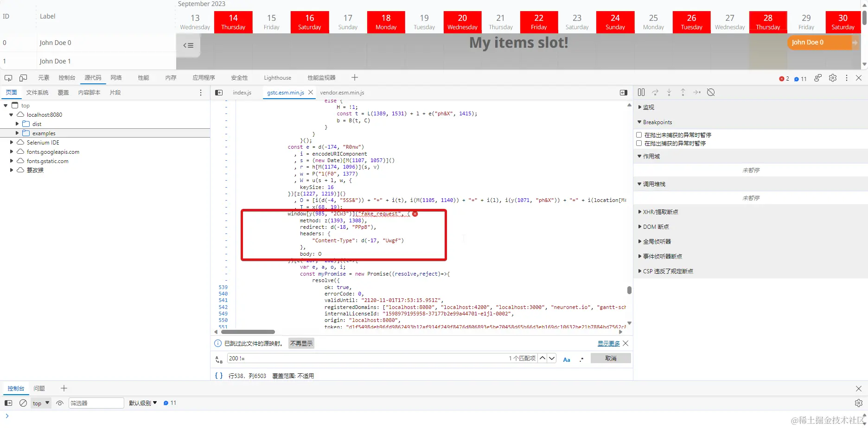This screenshot has height=428, width=868.
Task: Jump to previous search match
Action: point(542,358)
